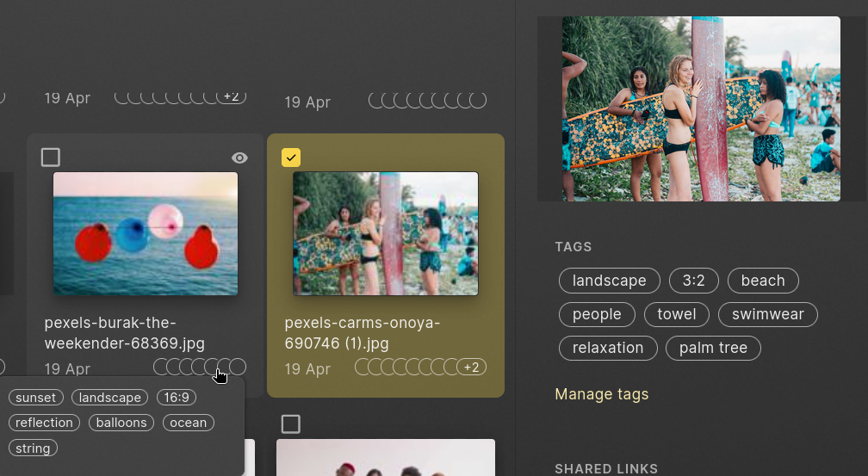The height and width of the screenshot is (476, 868).
Task: Click the 'landscape' tag in the popup
Action: (109, 398)
